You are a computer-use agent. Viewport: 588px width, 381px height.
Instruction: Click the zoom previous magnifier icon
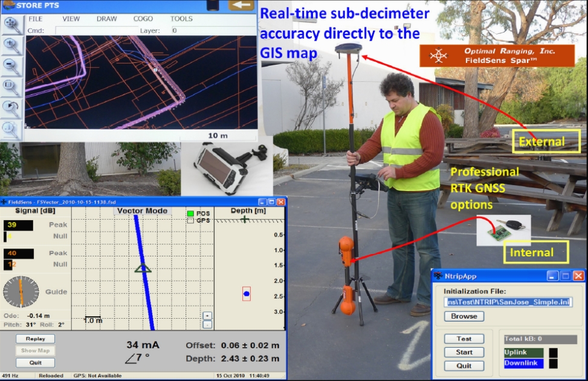pyautogui.click(x=12, y=108)
